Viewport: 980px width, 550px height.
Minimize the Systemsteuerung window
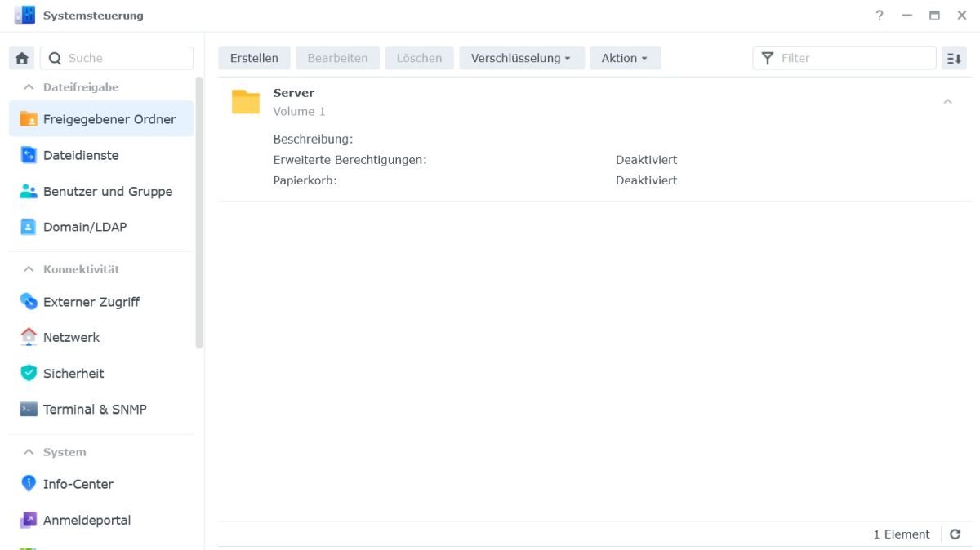coord(906,16)
